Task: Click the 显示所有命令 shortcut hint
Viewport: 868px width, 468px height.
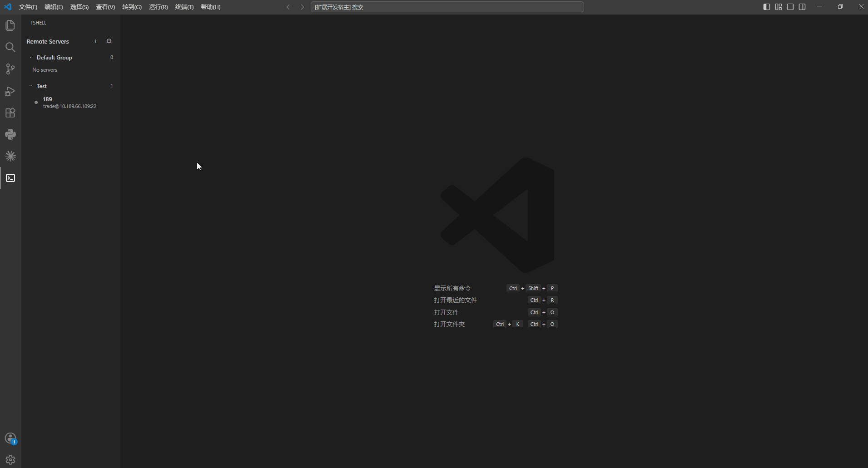Action: point(452,288)
